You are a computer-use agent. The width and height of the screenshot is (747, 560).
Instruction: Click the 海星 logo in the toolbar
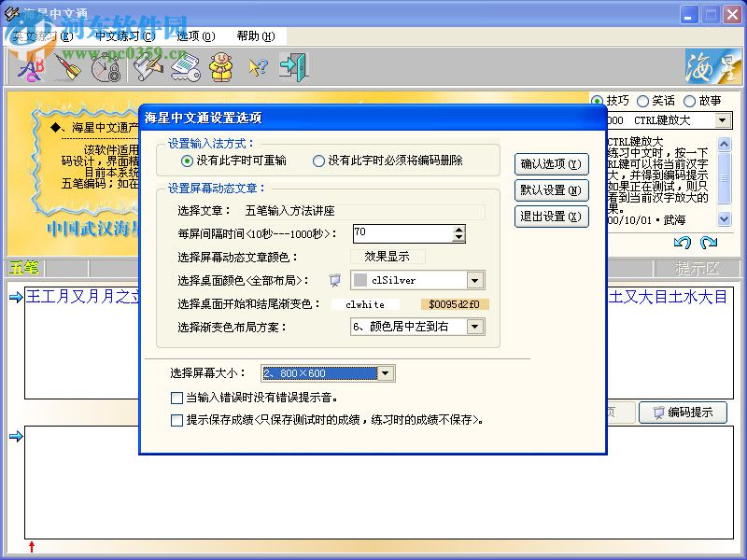[713, 66]
